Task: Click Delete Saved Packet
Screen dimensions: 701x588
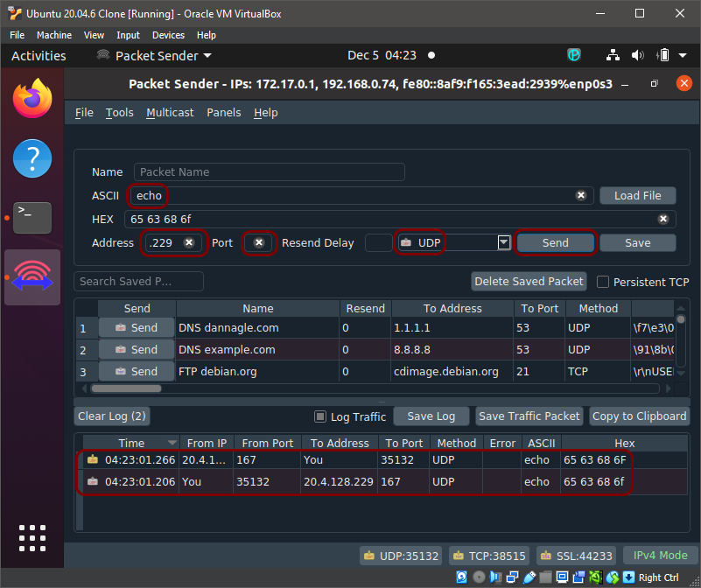Action: [x=529, y=281]
